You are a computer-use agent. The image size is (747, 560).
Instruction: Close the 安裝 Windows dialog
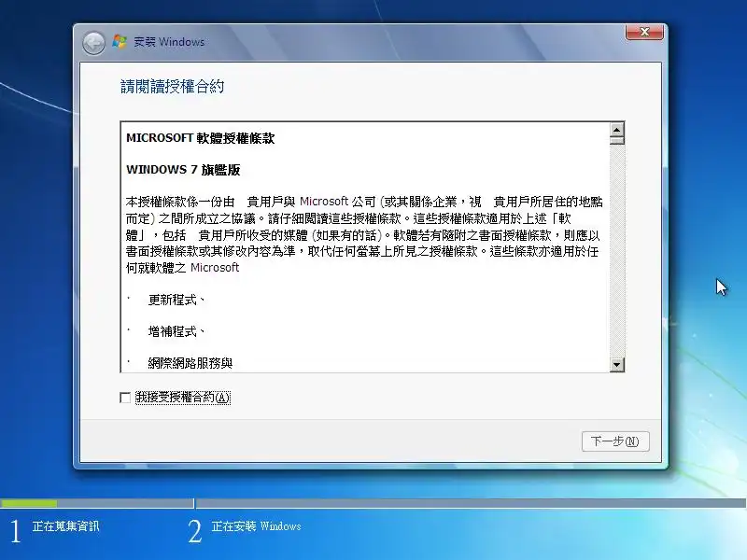point(644,32)
